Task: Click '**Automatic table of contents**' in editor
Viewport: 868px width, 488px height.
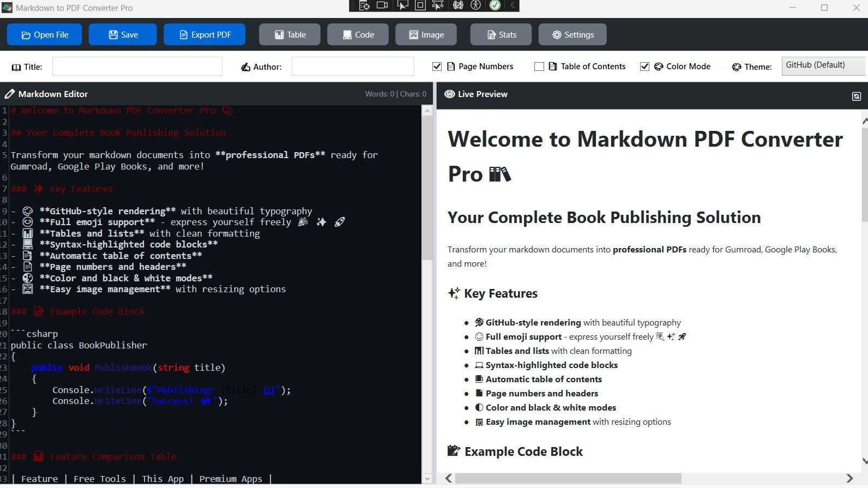Action: pos(120,256)
